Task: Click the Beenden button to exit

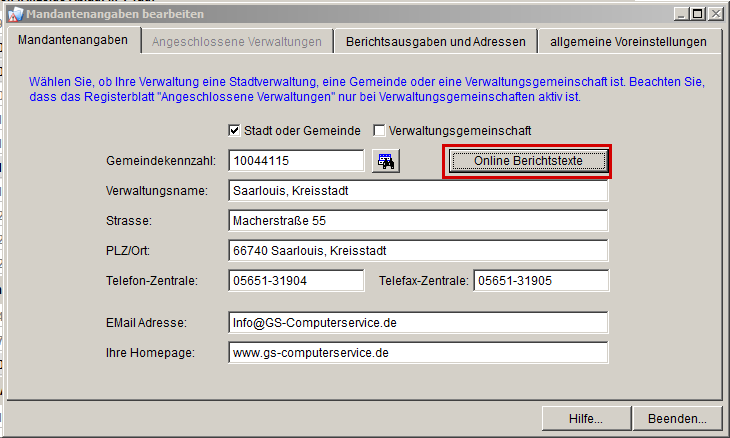Action: [676, 418]
